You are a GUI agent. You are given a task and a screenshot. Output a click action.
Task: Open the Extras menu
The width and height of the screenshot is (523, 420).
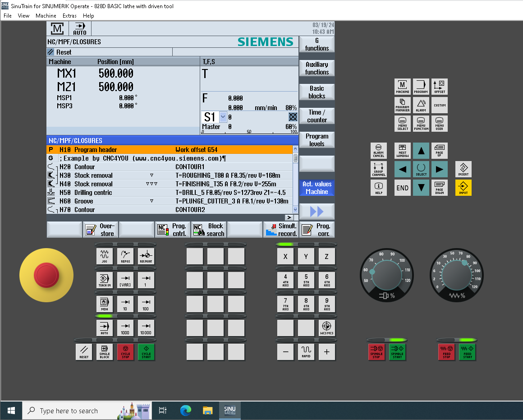tap(69, 16)
